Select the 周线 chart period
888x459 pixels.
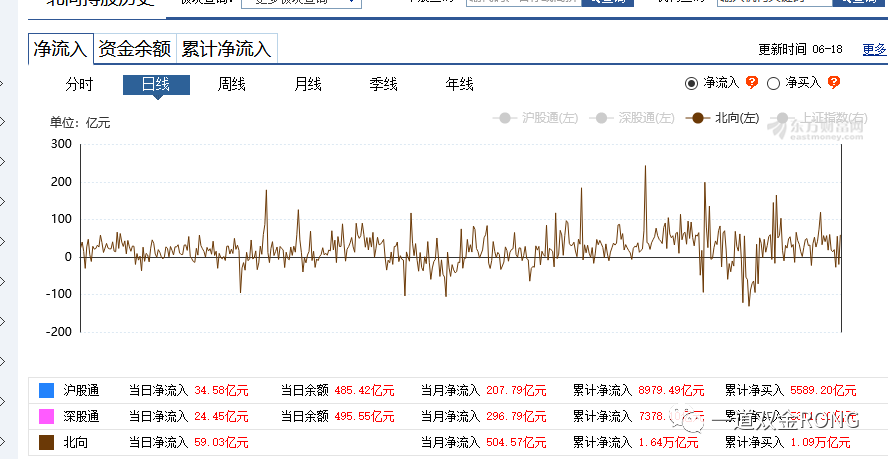tap(232, 85)
